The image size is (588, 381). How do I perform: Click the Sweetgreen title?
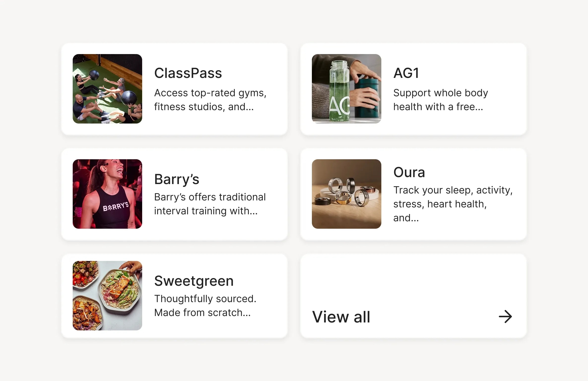pyautogui.click(x=194, y=281)
